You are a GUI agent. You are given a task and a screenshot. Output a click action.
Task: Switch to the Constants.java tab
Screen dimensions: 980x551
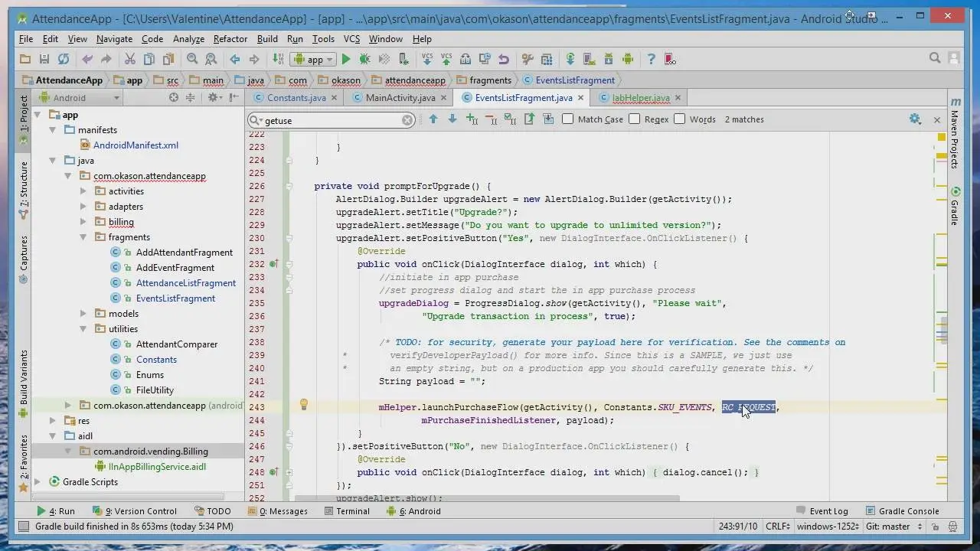pyautogui.click(x=296, y=97)
